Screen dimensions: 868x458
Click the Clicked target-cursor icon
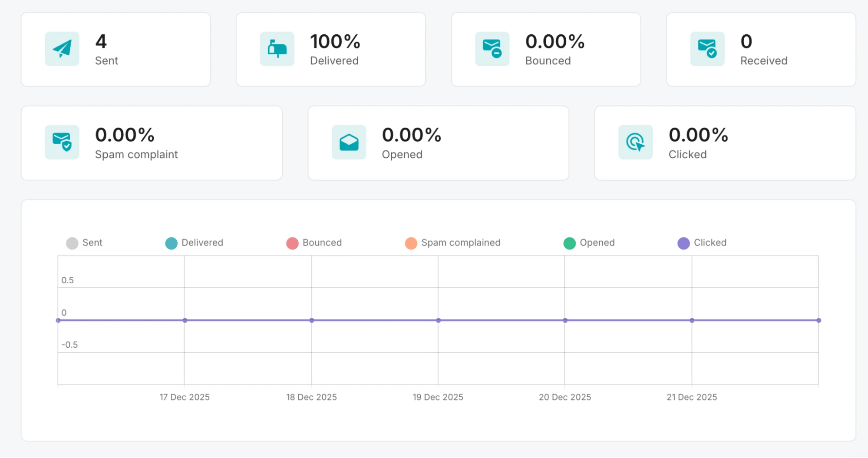635,142
